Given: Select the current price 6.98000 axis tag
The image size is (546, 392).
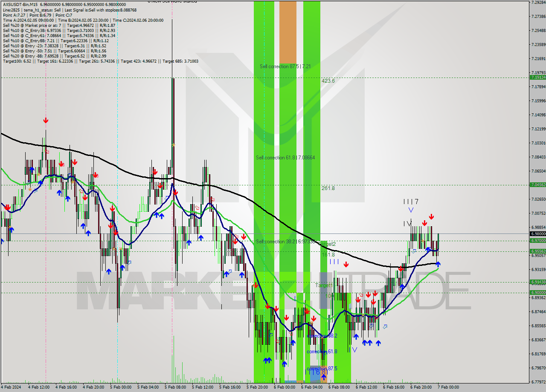Looking at the screenshot, I should pyautogui.click(x=537, y=233).
